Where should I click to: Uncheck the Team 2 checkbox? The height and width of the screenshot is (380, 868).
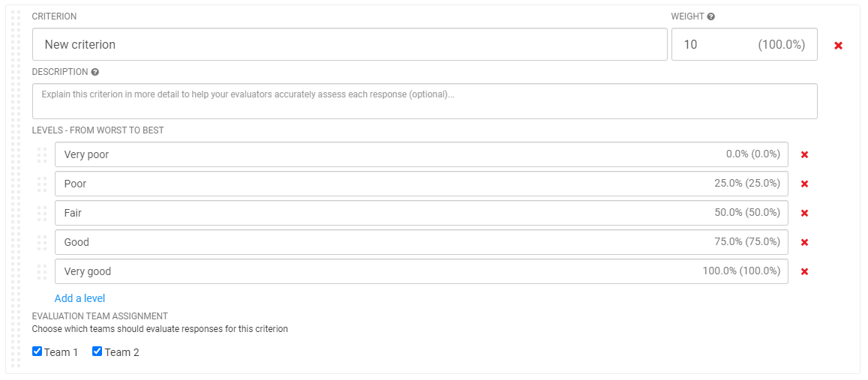pos(97,352)
